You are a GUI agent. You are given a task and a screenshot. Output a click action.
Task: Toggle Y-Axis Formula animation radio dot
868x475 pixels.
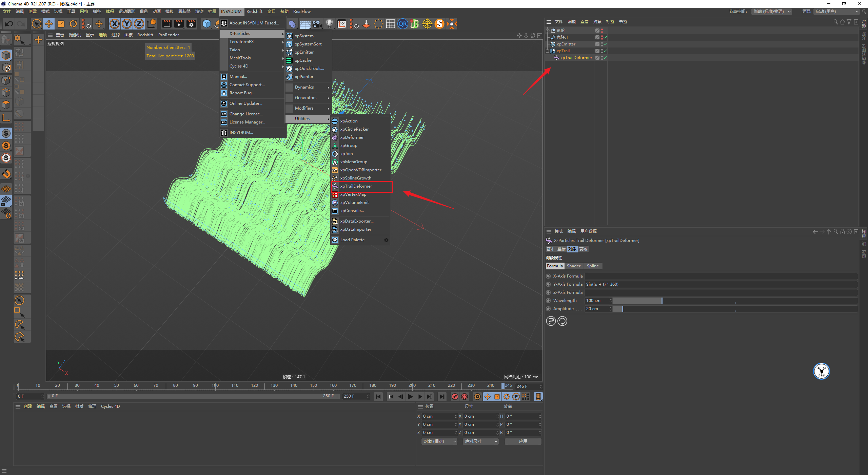pyautogui.click(x=548, y=284)
